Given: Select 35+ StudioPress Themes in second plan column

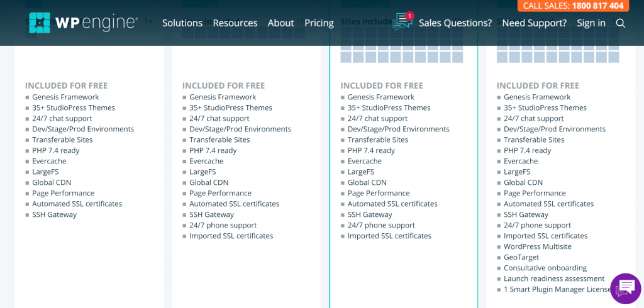Looking at the screenshot, I should coord(231,107).
